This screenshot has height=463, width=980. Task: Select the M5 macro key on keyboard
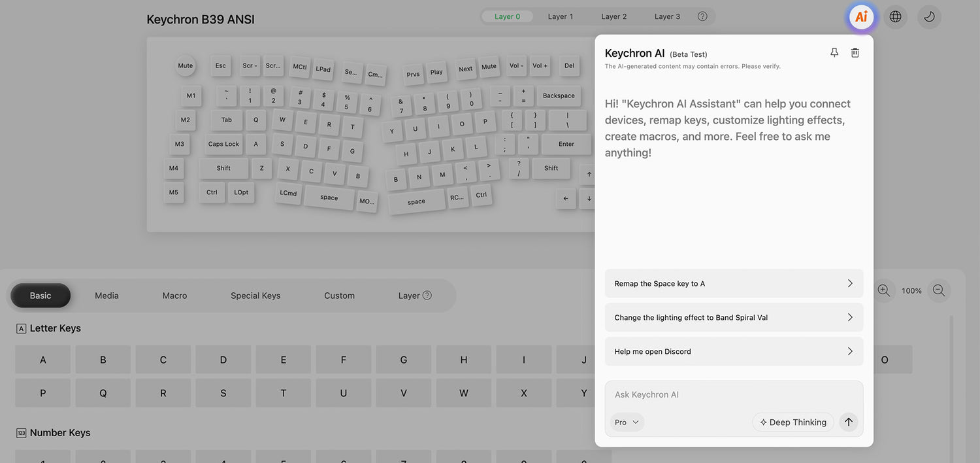(173, 192)
